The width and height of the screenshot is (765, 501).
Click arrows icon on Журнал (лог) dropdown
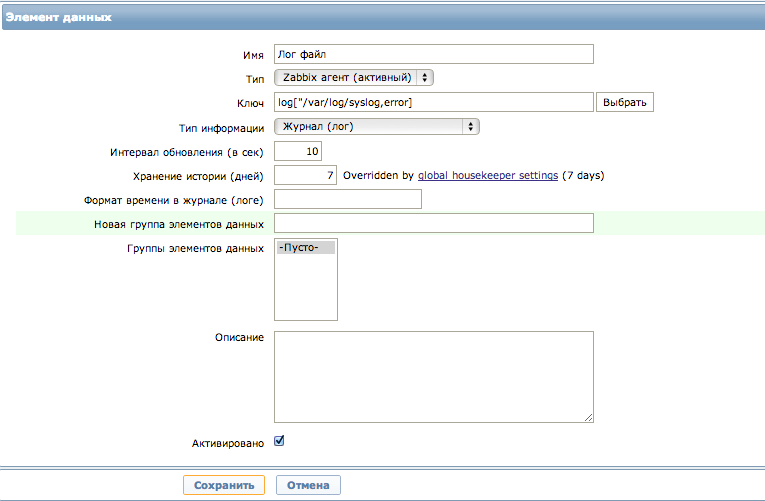pyautogui.click(x=471, y=127)
